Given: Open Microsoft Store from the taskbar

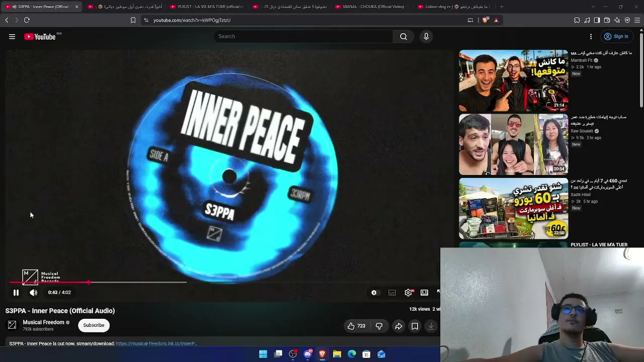Looking at the screenshot, I should click(x=366, y=354).
